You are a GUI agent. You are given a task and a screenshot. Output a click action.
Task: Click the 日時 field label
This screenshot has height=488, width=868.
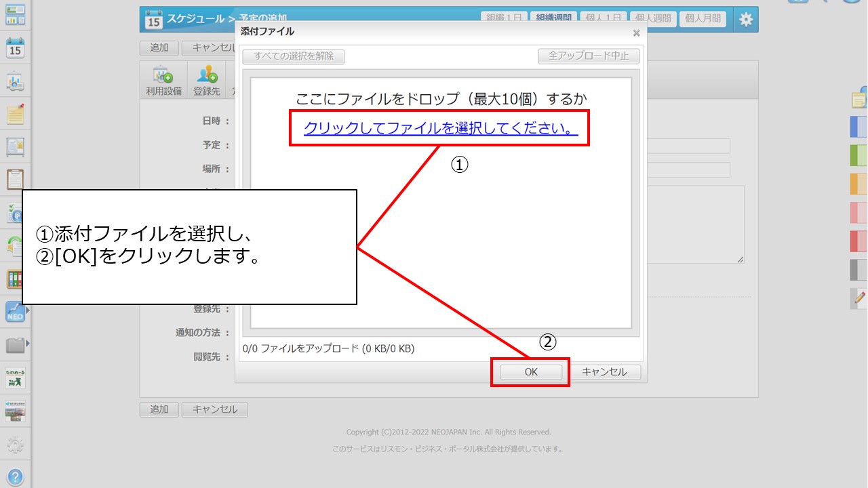tap(216, 121)
